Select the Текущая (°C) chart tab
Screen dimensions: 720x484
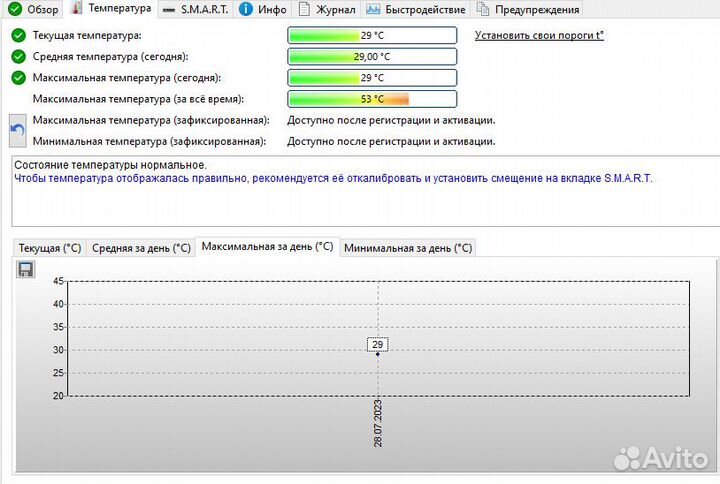(x=50, y=248)
